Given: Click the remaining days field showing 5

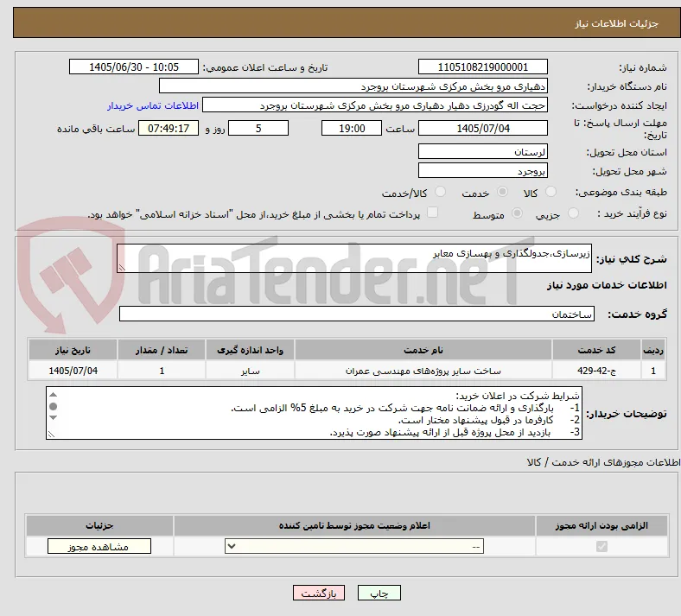Looking at the screenshot, I should coord(258,128).
